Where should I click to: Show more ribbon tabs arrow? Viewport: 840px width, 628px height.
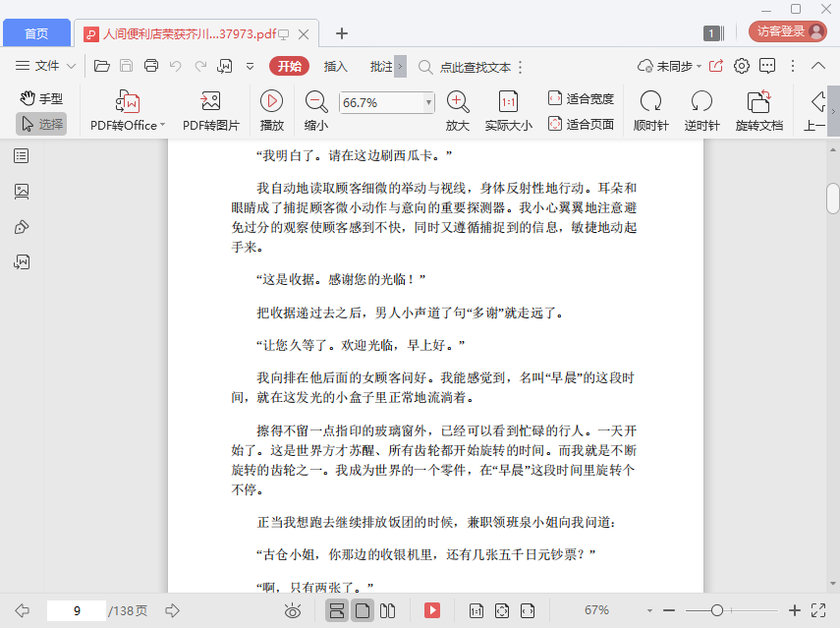(400, 67)
